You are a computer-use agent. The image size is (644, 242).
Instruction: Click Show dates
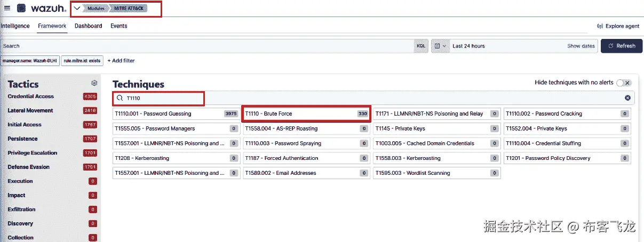[581, 46]
